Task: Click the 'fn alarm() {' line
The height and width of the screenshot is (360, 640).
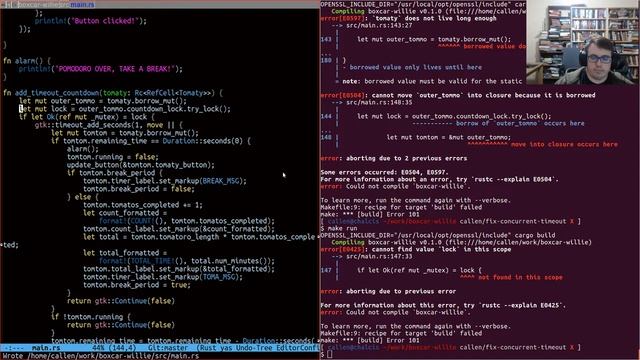Action: coord(27,61)
